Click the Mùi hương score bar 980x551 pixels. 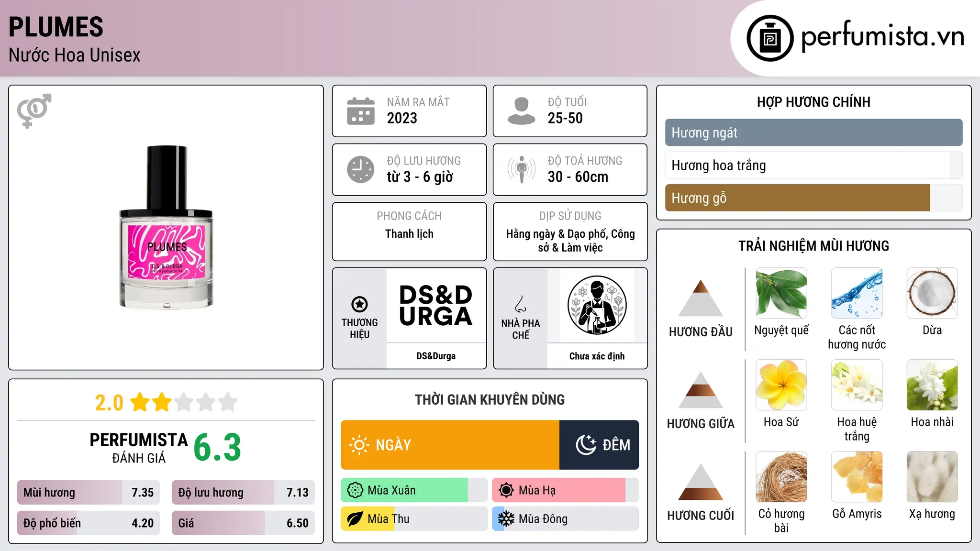(89, 492)
